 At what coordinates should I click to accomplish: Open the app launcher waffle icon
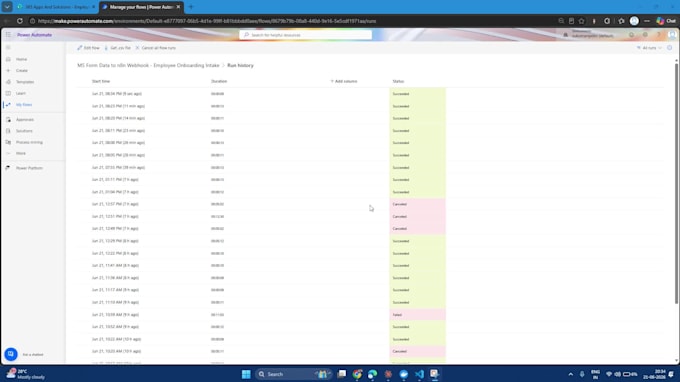tap(8, 35)
